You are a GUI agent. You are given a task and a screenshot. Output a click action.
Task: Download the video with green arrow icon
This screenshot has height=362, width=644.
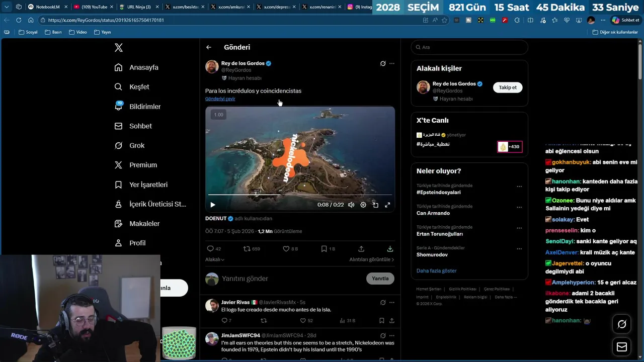390,249
